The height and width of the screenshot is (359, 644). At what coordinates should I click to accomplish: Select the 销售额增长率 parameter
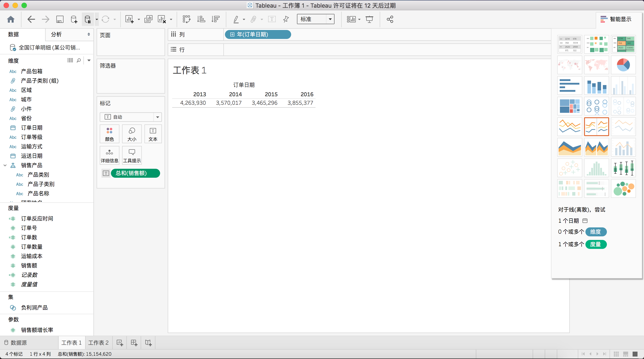pos(37,330)
